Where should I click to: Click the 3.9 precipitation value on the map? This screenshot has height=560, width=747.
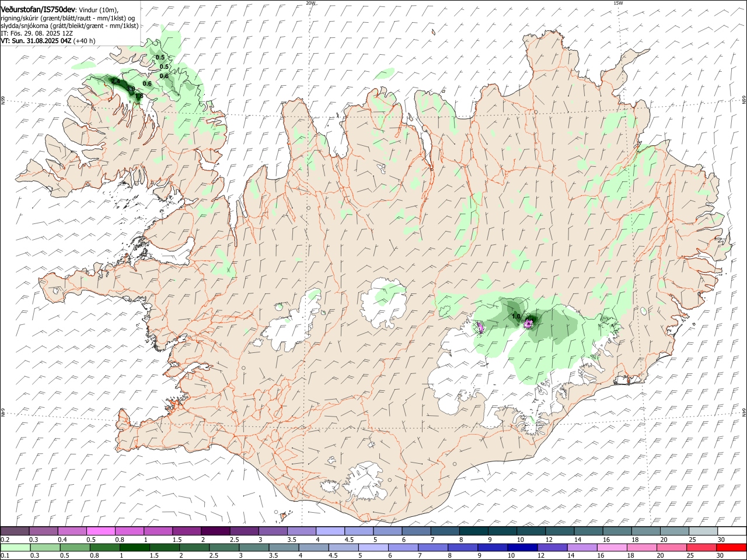click(x=131, y=89)
